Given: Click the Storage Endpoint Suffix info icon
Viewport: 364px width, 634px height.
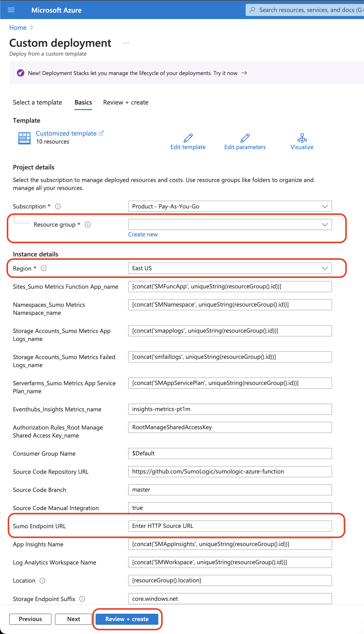Looking at the screenshot, I should coord(82,599).
